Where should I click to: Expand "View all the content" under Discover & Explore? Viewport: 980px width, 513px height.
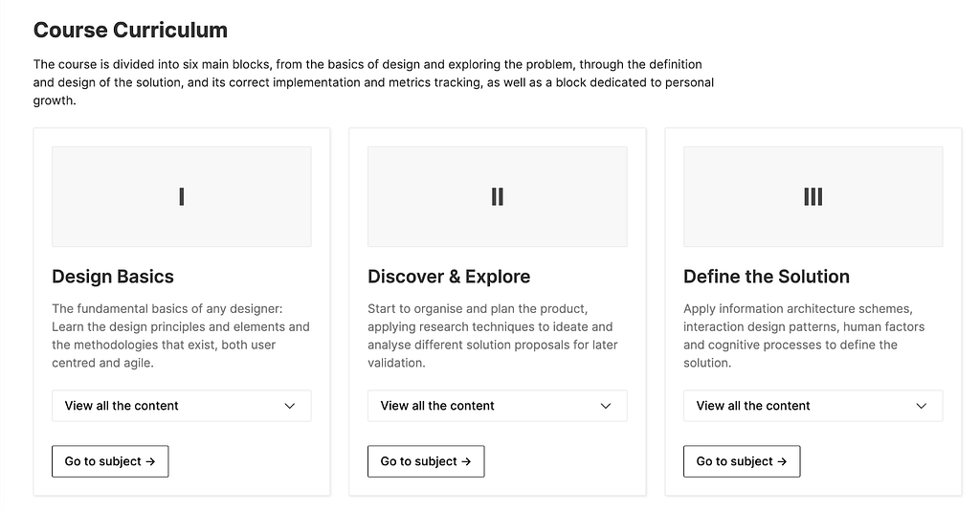[497, 406]
